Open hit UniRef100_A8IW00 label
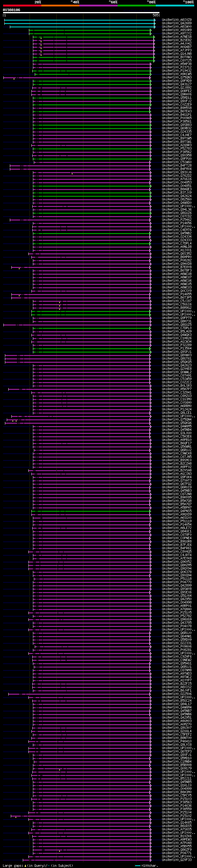Image resolution: width=197 pixels, height=868 pixels. coord(177,26)
